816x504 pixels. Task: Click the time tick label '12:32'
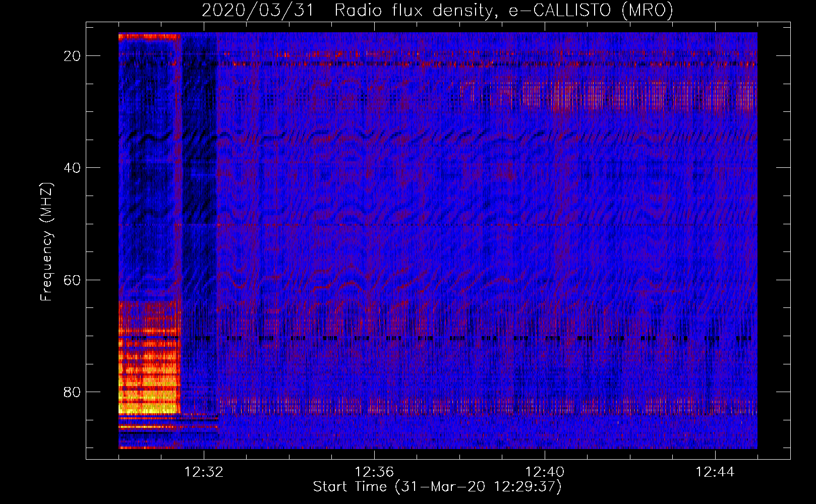pyautogui.click(x=204, y=472)
